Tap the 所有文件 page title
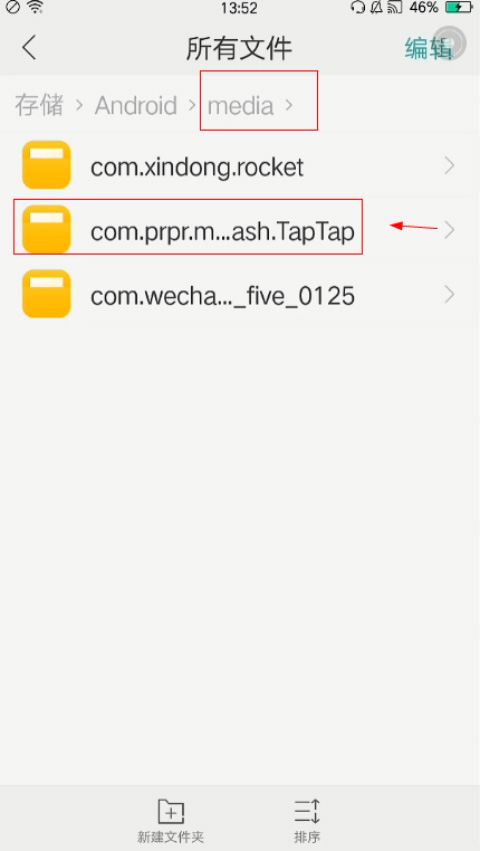The image size is (480, 851). click(239, 48)
